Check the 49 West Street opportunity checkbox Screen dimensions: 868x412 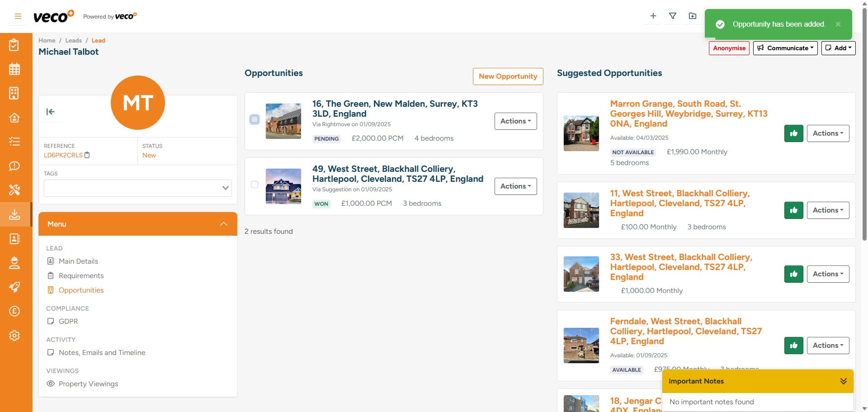pyautogui.click(x=255, y=185)
